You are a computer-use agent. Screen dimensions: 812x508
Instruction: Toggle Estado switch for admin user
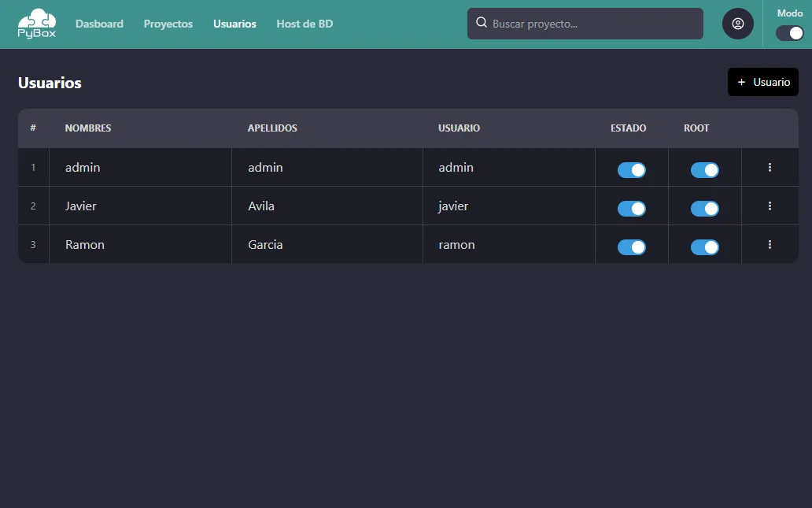tap(631, 169)
